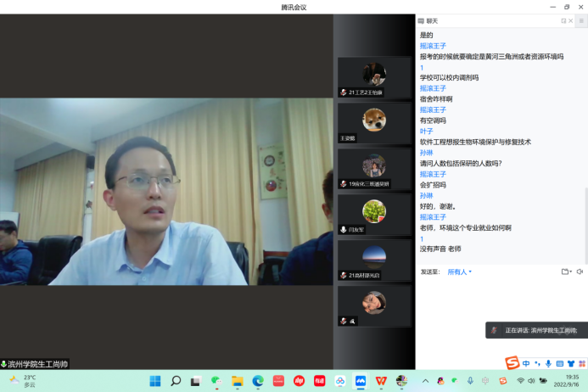Open Tencent Meeting icon in taskbar
This screenshot has width=588, height=392.
pos(361,381)
